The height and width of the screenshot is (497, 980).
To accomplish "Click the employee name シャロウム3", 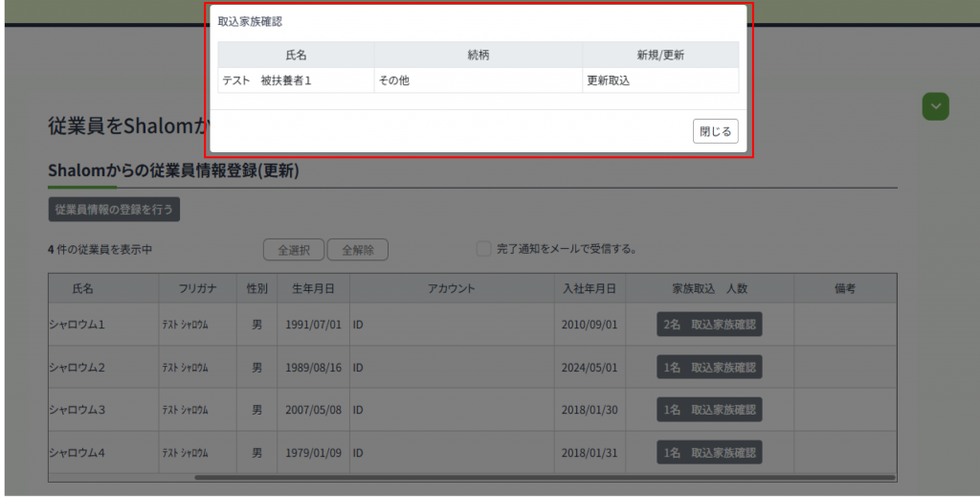I will pyautogui.click(x=77, y=410).
